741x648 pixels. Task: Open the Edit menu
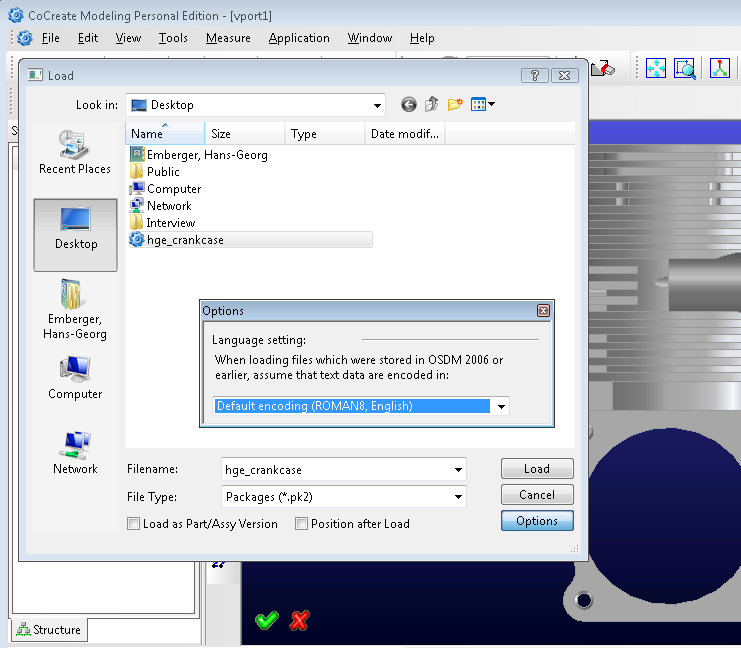coord(88,38)
